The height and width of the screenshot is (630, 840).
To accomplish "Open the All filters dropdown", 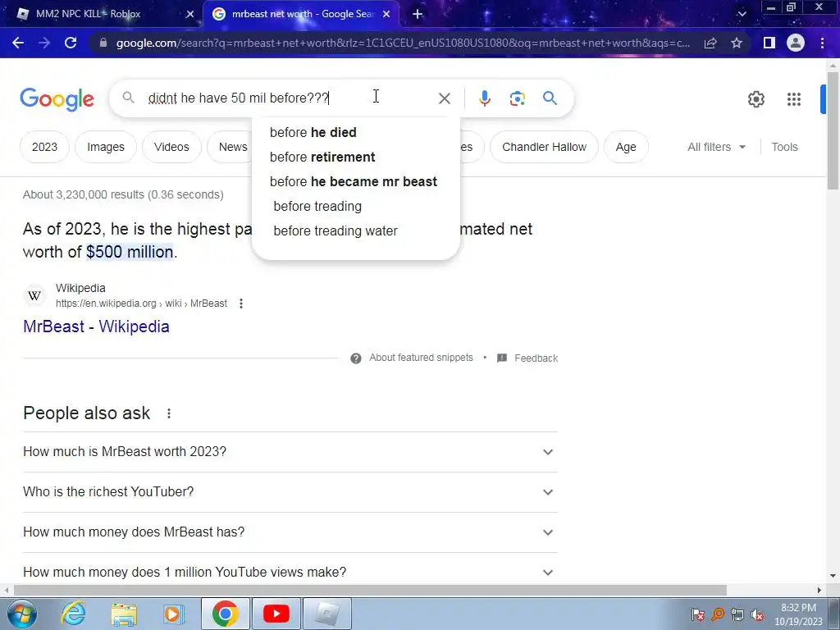I will click(716, 147).
